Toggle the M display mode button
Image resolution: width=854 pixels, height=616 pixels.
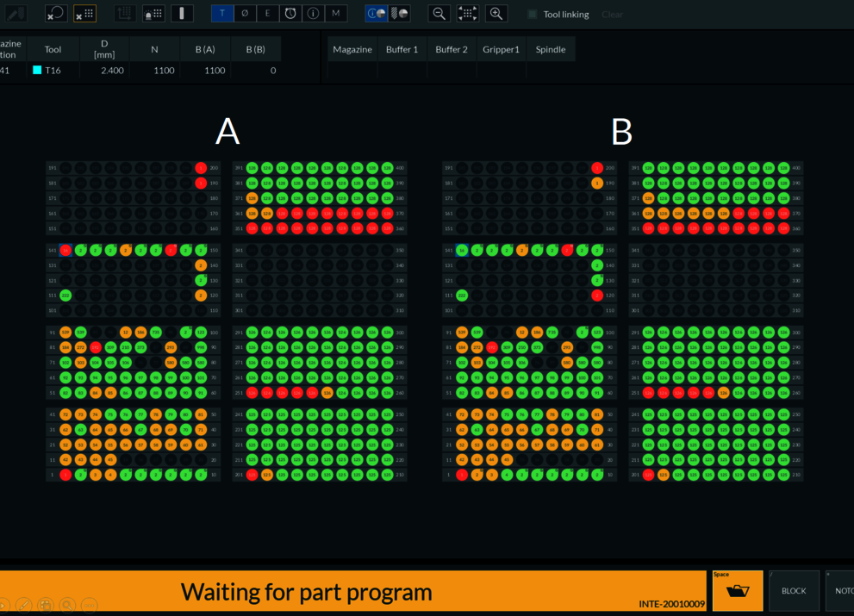coord(336,14)
